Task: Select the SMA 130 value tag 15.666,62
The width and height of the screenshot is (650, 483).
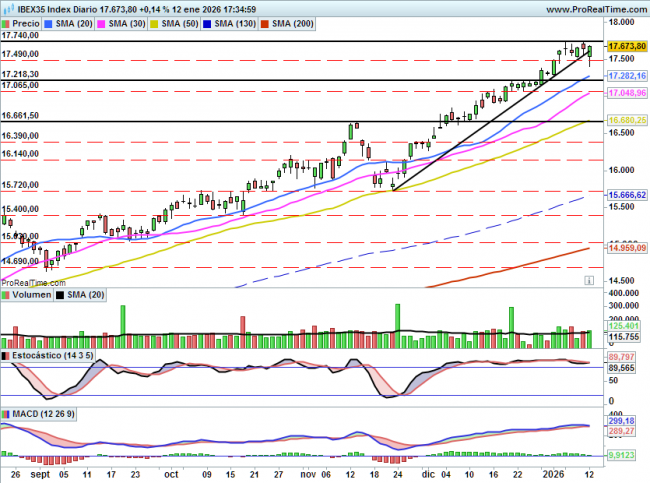Action: click(x=627, y=195)
